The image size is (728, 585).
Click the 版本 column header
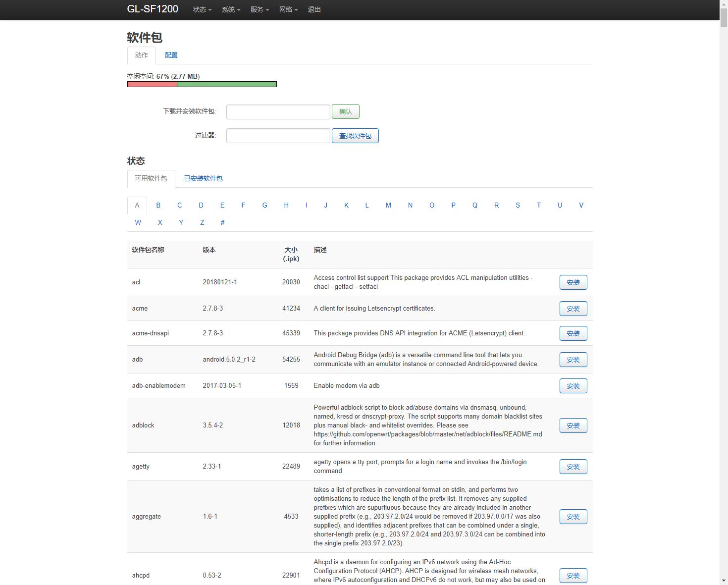pyautogui.click(x=209, y=250)
